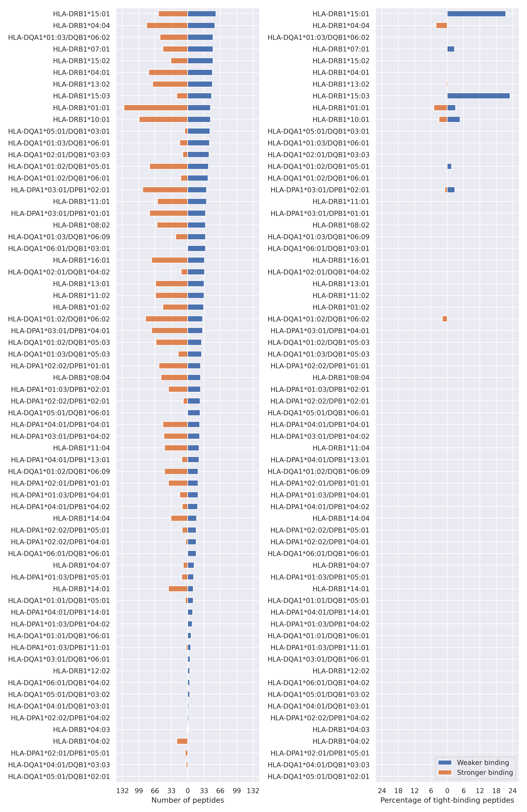527x812 pixels.
Task: Click HLA-DQA1*06:01/DQB1*03:01 label in Percentage chart
Action: (x=318, y=249)
